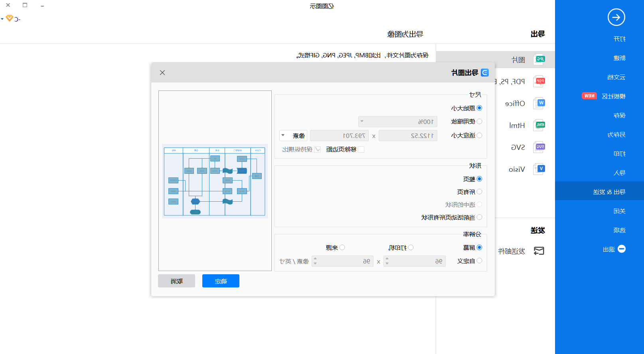Click stepper arrows of first 96 resolution field
The image size is (644, 354).
387,261
